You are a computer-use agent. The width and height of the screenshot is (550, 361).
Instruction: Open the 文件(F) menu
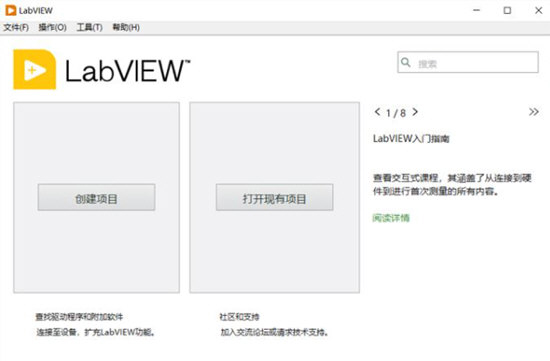click(16, 27)
